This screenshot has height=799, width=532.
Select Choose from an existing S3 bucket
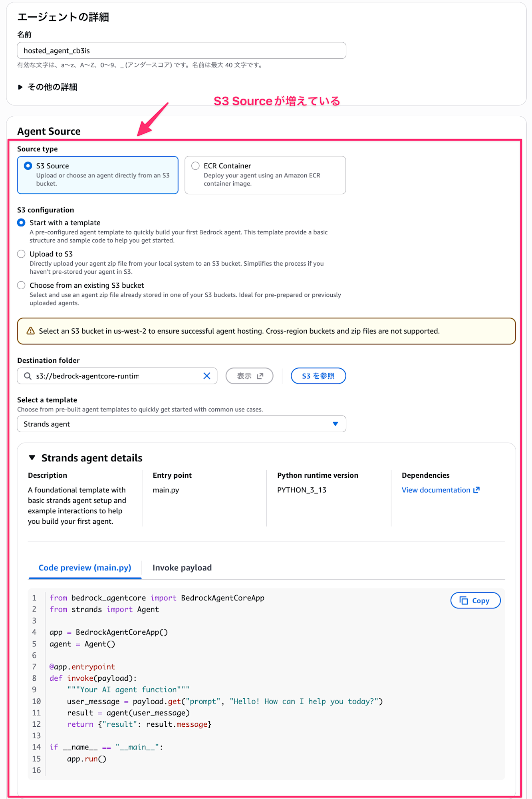pyautogui.click(x=22, y=285)
